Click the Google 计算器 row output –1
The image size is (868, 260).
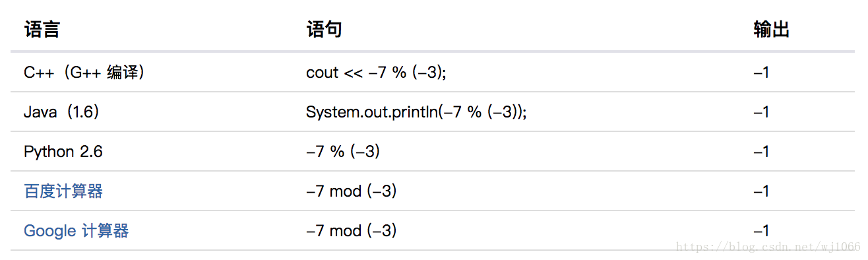(761, 231)
